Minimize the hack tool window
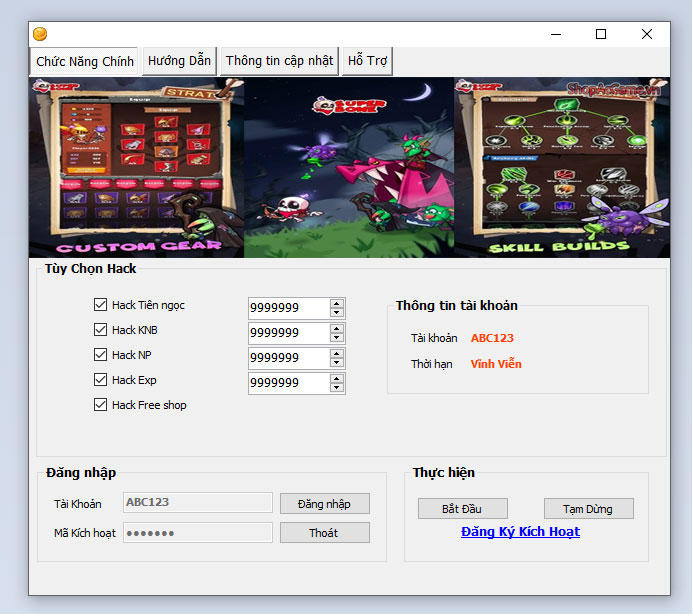The height and width of the screenshot is (616, 693). pyautogui.click(x=556, y=34)
